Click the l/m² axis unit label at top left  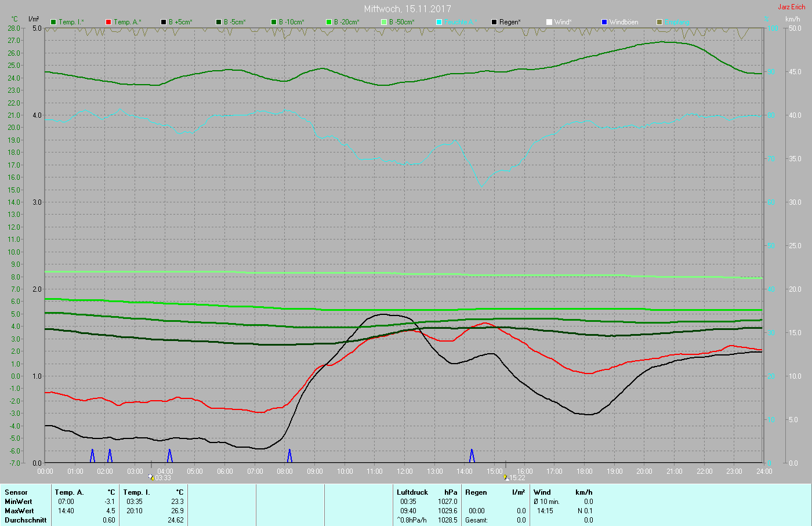click(34, 19)
